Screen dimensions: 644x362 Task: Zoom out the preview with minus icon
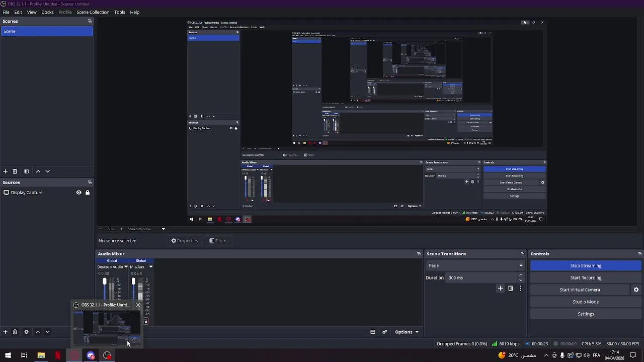pos(100,229)
